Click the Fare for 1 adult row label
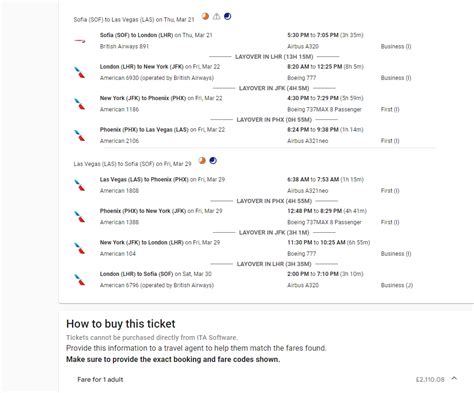This screenshot has height=393, width=474. [100, 379]
